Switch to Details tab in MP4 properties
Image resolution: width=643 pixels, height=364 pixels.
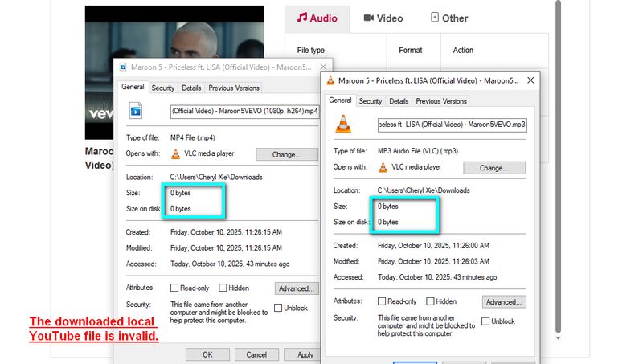191,88
